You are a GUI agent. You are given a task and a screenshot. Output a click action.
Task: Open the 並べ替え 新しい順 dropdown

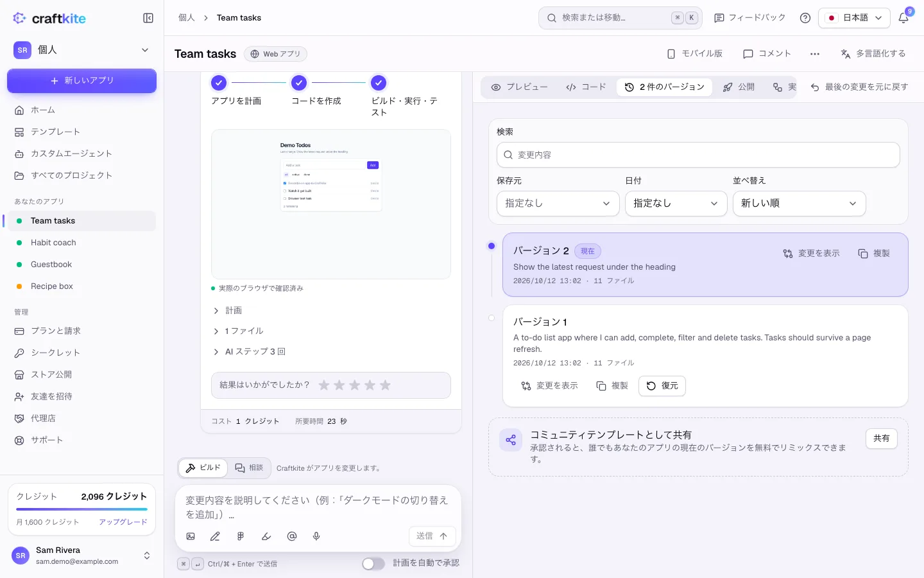(800, 204)
